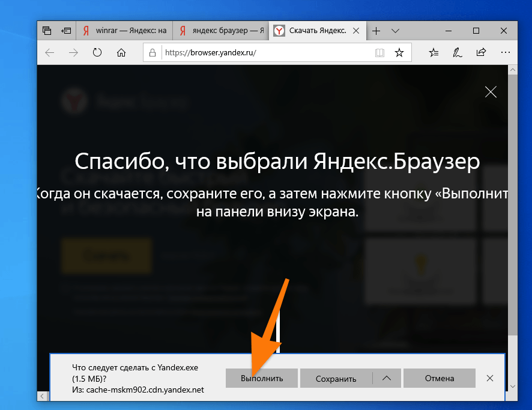Switch to the winrar Yandex tab
This screenshot has height=410, width=532.
124,31
